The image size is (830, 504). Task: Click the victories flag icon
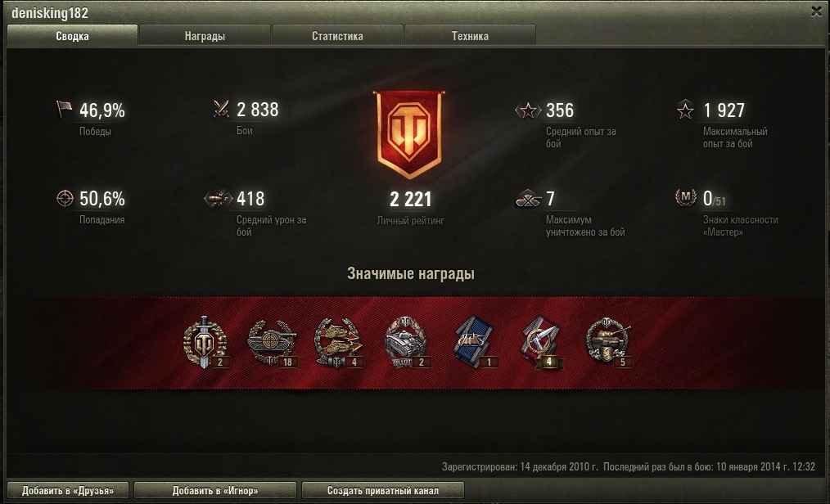tap(64, 109)
